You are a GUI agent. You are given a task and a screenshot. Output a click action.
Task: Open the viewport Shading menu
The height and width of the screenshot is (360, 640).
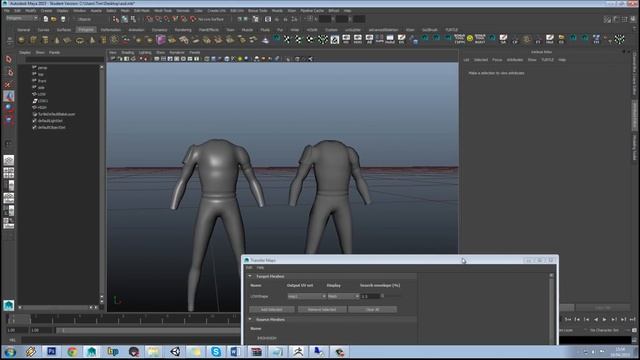point(128,53)
